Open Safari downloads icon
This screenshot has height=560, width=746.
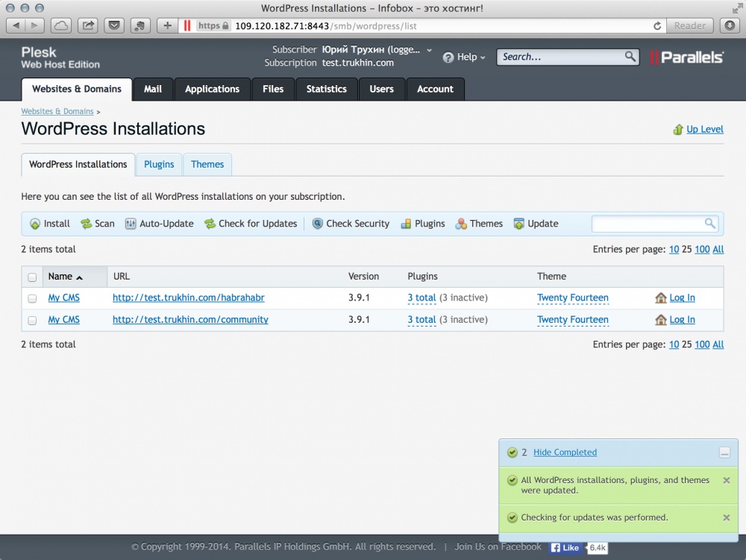tap(730, 25)
